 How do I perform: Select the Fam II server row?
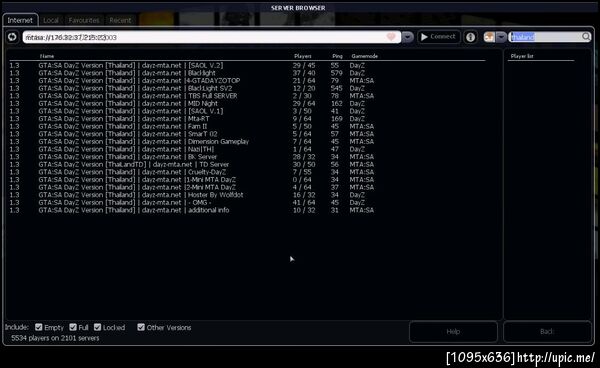pyautogui.click(x=247, y=126)
